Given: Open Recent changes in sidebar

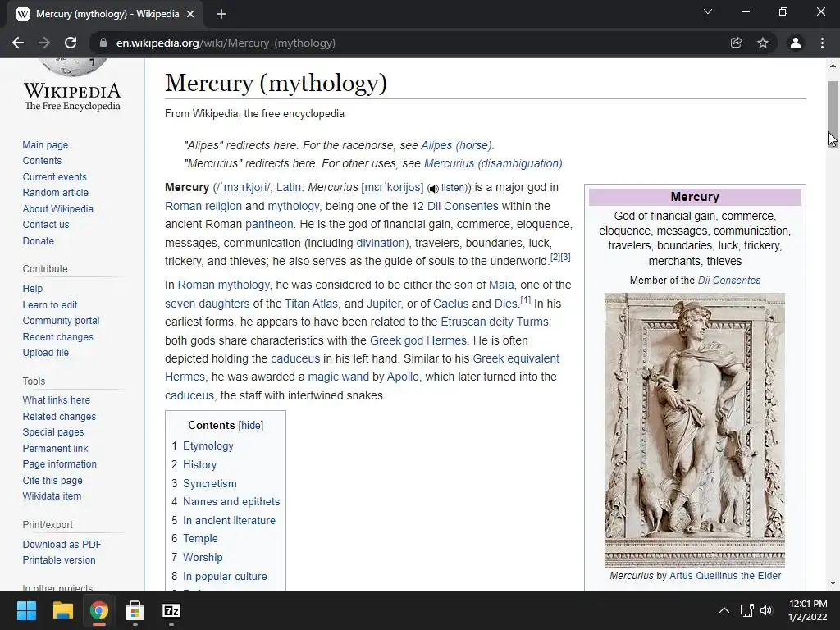Looking at the screenshot, I should [x=58, y=336].
